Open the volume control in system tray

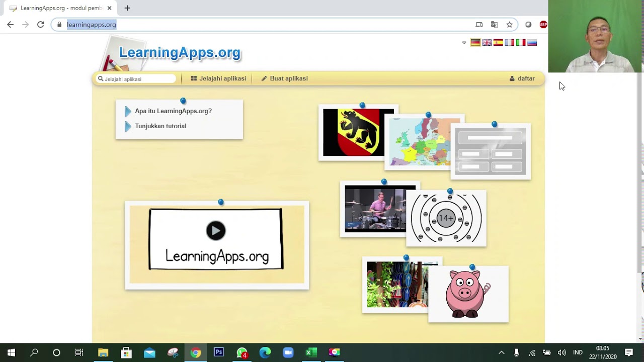click(562, 352)
